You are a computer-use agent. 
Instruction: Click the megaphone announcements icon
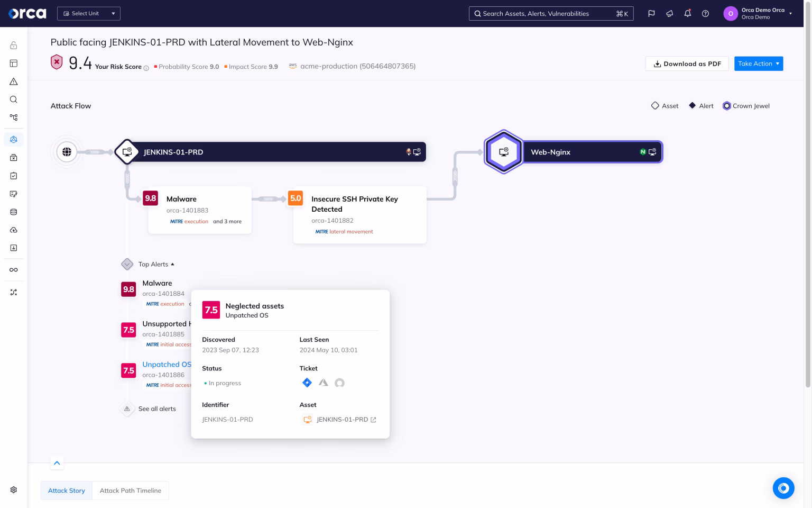[669, 14]
